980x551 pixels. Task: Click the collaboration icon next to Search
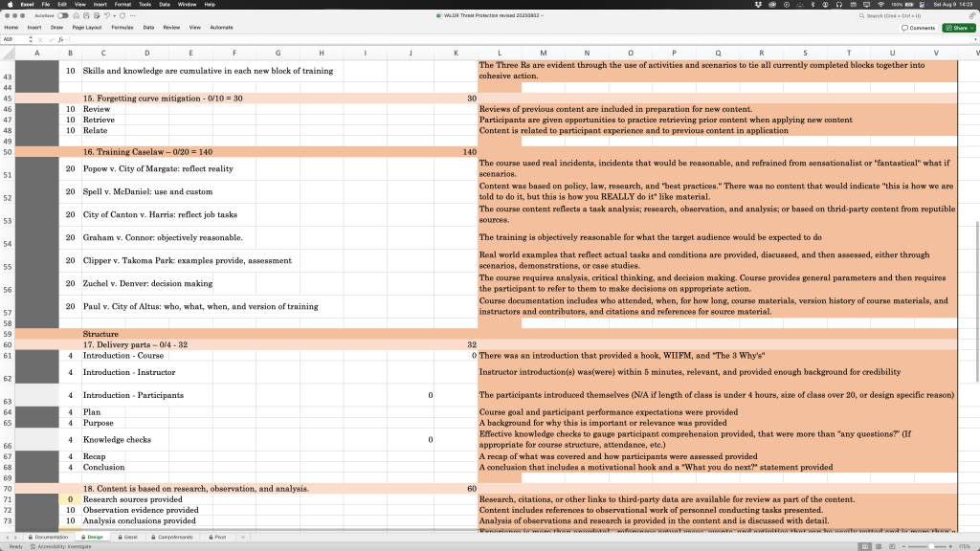click(972, 15)
